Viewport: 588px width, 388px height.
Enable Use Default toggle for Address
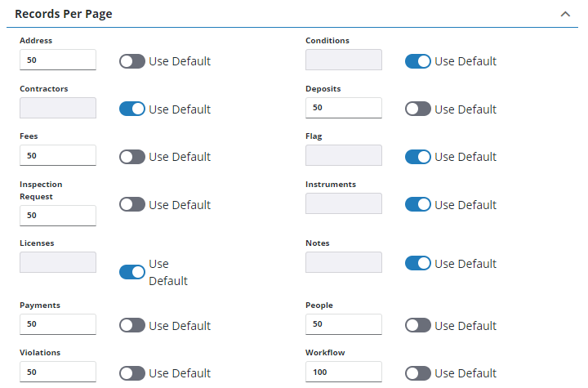132,61
